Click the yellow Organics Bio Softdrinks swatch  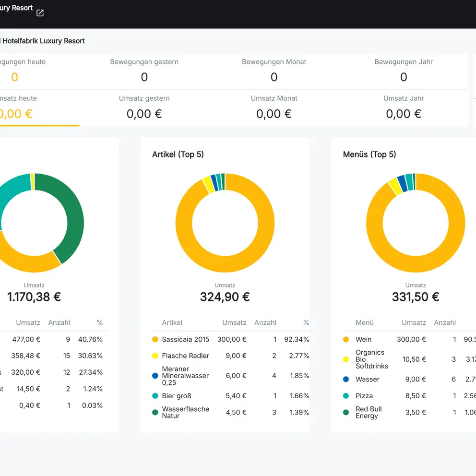coord(346,359)
